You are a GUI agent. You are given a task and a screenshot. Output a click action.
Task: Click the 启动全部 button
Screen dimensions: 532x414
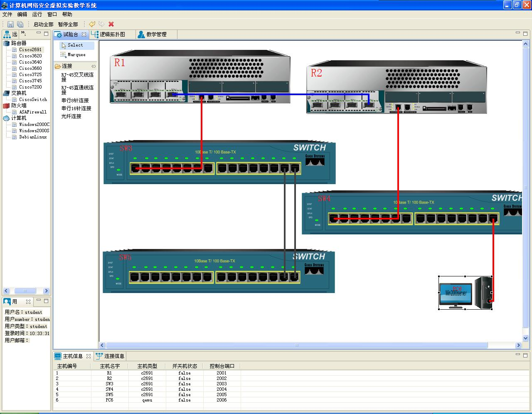coord(43,24)
